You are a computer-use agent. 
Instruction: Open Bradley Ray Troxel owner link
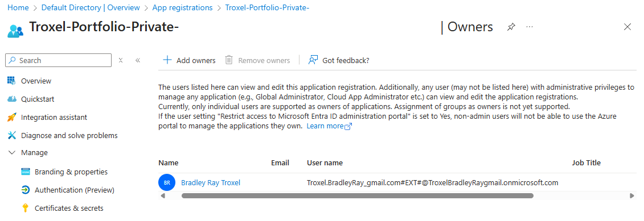211,183
